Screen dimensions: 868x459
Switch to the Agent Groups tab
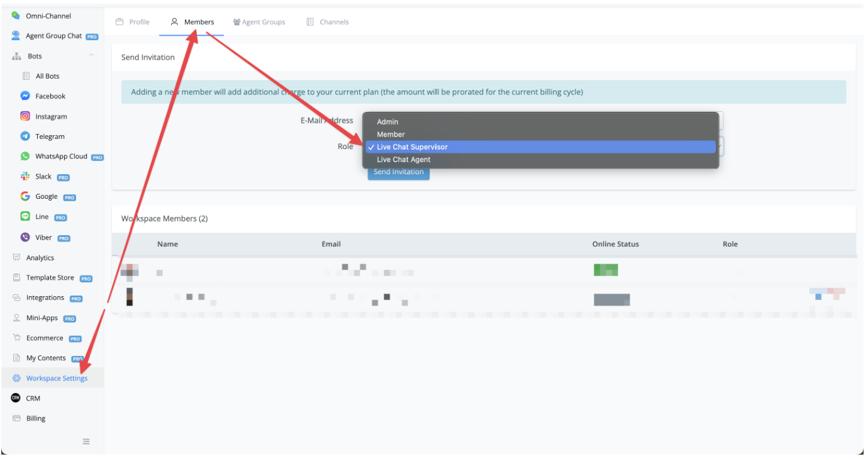point(259,22)
